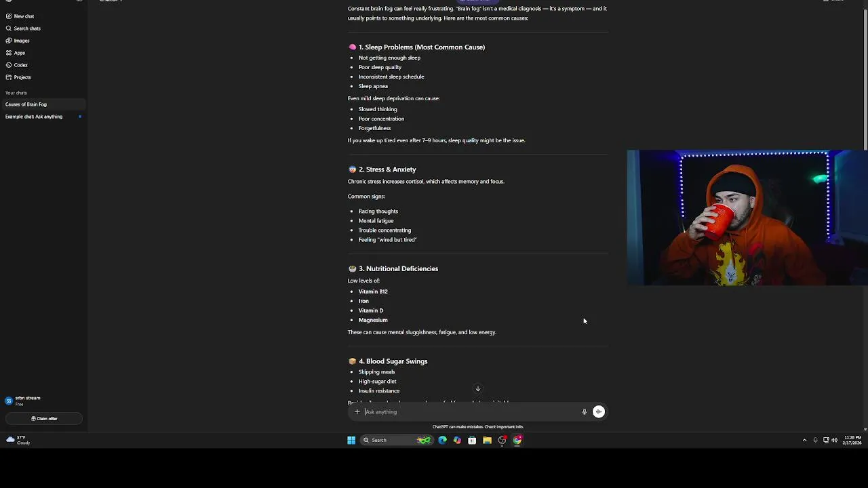868x488 pixels.
Task: Click the volume speaker icon in tray
Action: point(835,440)
